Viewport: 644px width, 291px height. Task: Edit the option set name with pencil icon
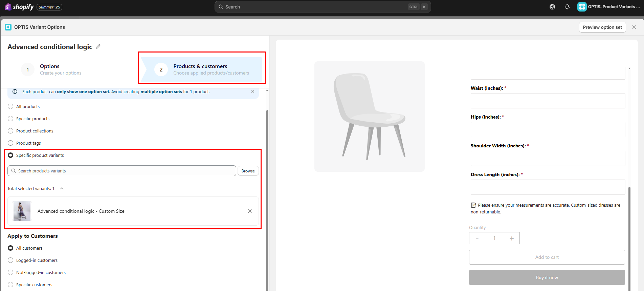click(98, 46)
